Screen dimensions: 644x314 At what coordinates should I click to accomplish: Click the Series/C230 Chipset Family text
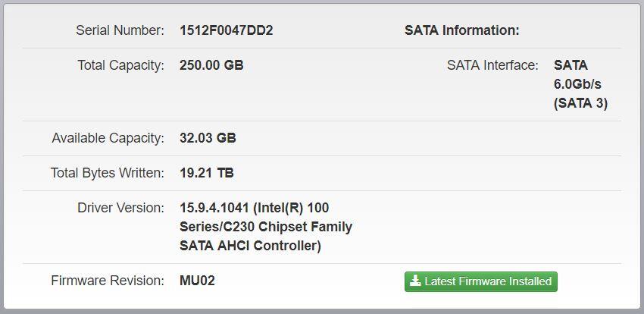pos(266,227)
